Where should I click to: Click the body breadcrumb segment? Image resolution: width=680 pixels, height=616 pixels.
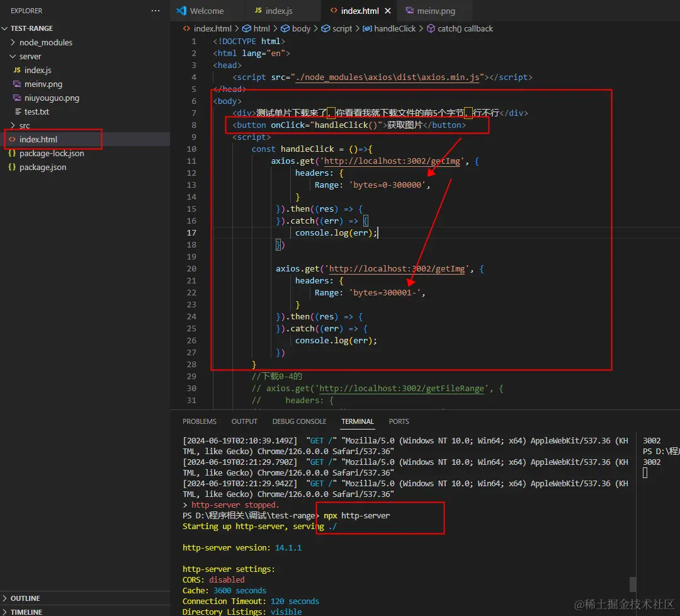301,28
